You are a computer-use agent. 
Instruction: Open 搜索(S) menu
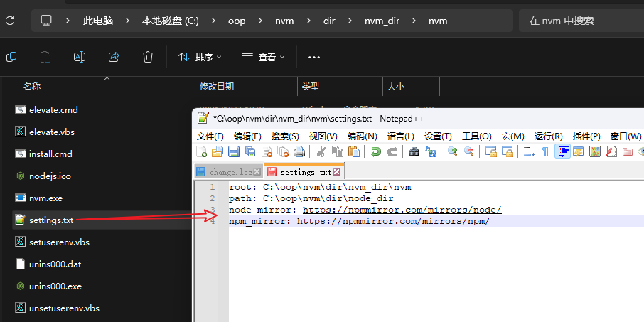click(285, 136)
